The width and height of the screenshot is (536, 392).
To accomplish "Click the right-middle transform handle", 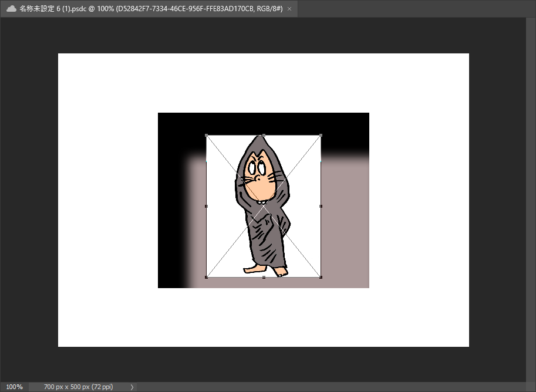I will (x=321, y=206).
